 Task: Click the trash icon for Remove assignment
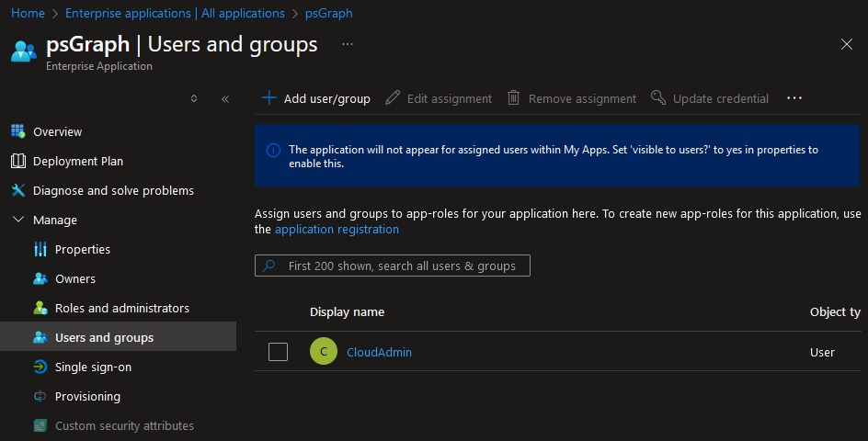tap(514, 98)
